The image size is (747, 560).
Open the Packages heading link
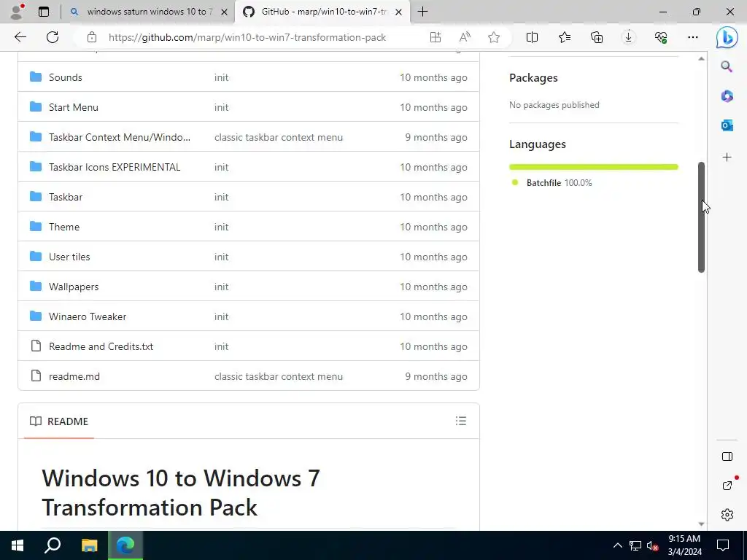coord(533,77)
